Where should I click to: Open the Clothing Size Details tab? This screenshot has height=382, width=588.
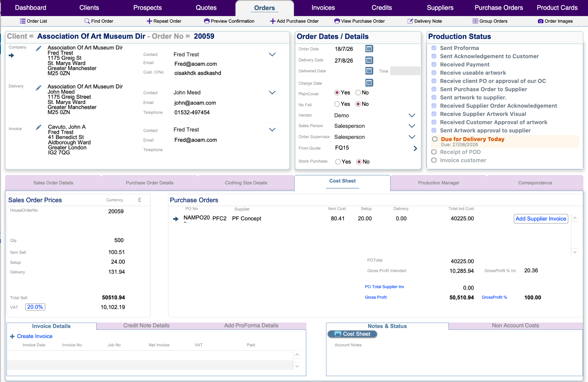point(246,183)
